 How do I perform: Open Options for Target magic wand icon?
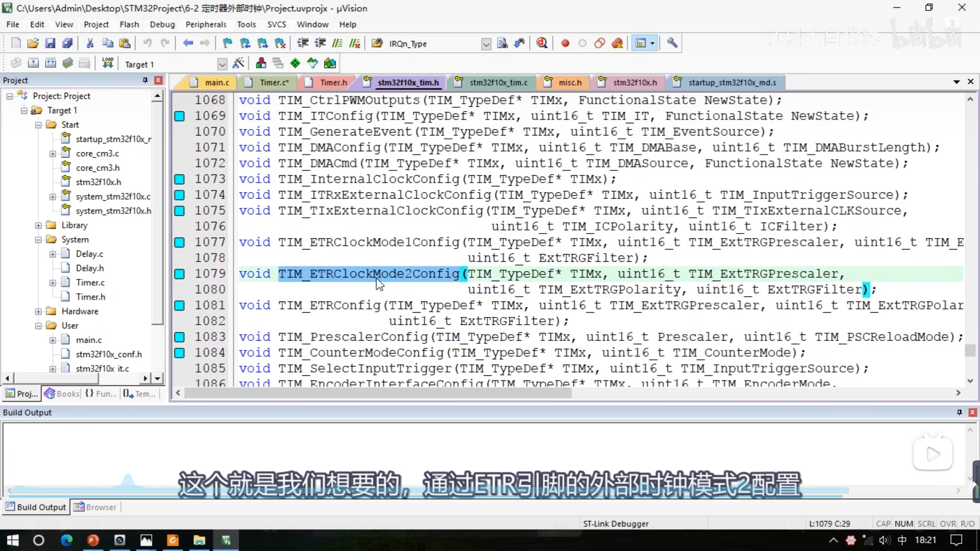coord(238,64)
